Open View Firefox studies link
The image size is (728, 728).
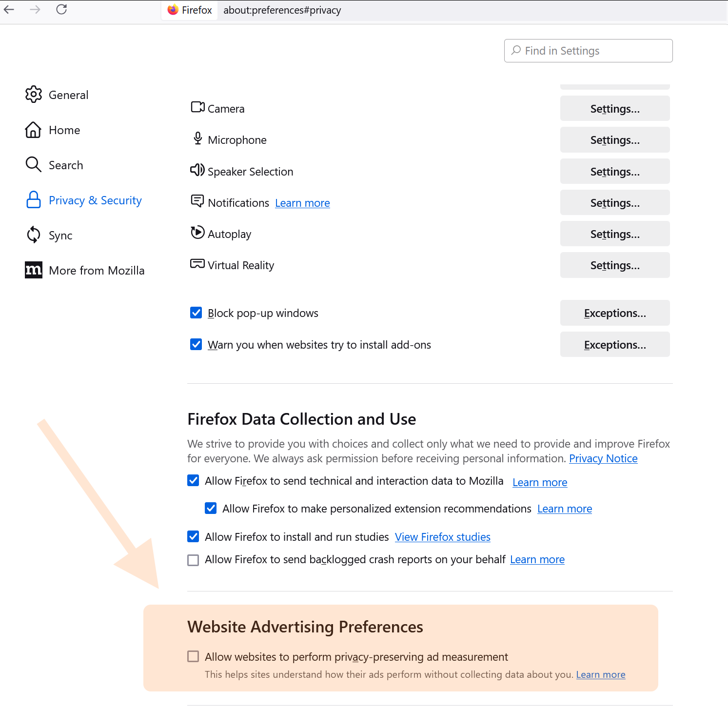442,537
